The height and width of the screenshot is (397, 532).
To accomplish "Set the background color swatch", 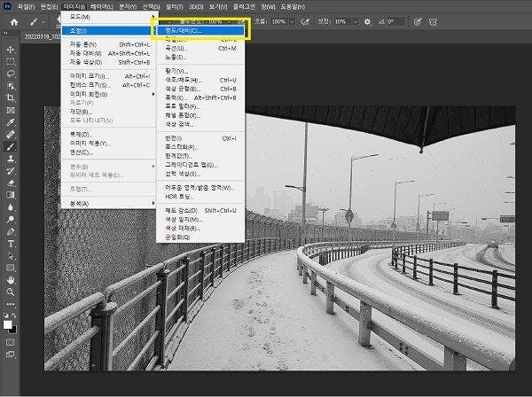I will tap(13, 330).
